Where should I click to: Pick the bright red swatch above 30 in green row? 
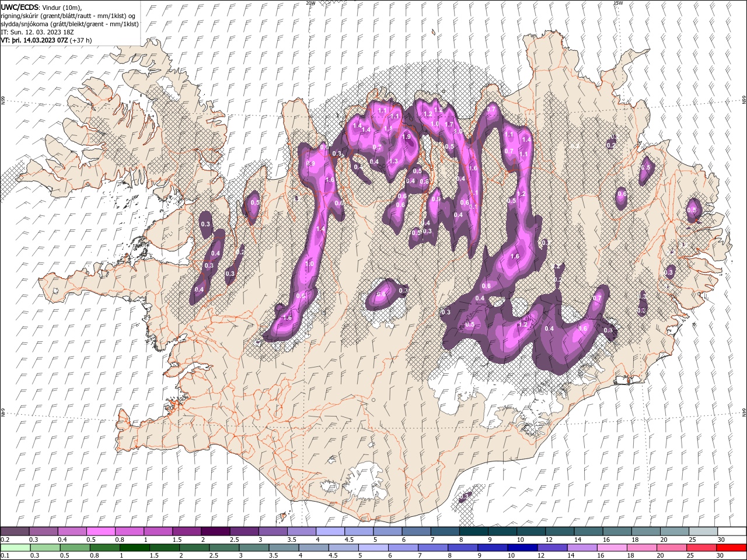click(x=732, y=548)
